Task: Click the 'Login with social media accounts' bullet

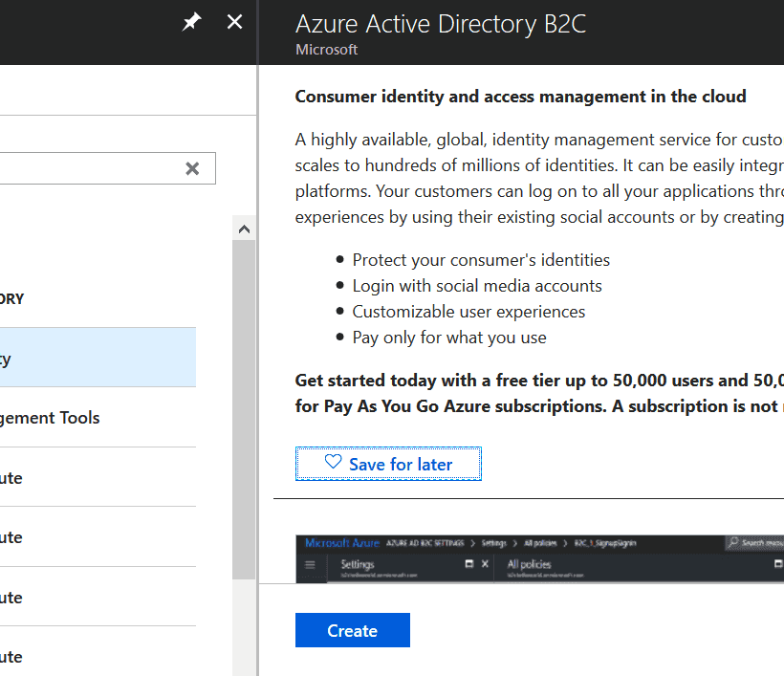Action: point(477,286)
